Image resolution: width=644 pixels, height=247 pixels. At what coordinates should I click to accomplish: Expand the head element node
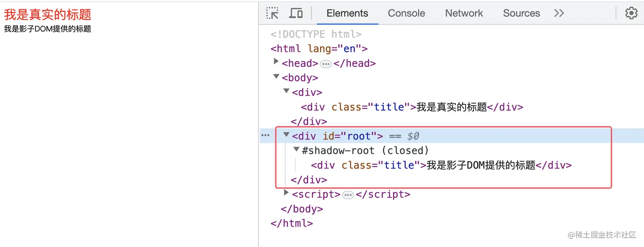276,62
